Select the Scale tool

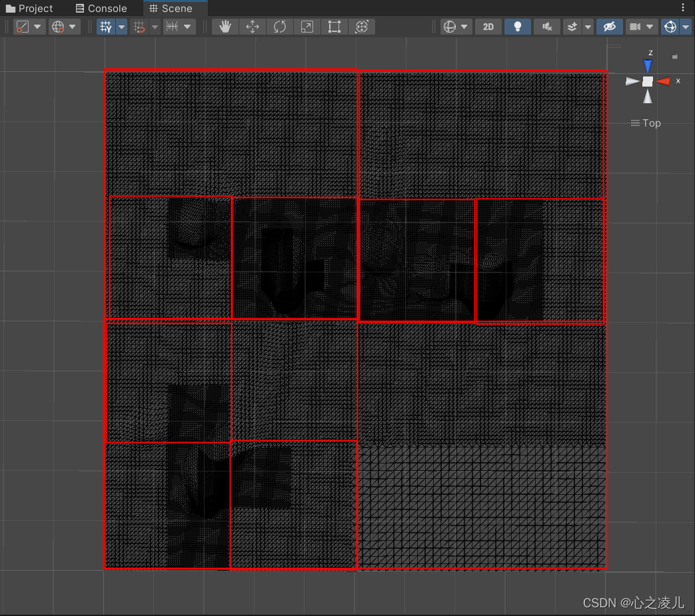307,27
